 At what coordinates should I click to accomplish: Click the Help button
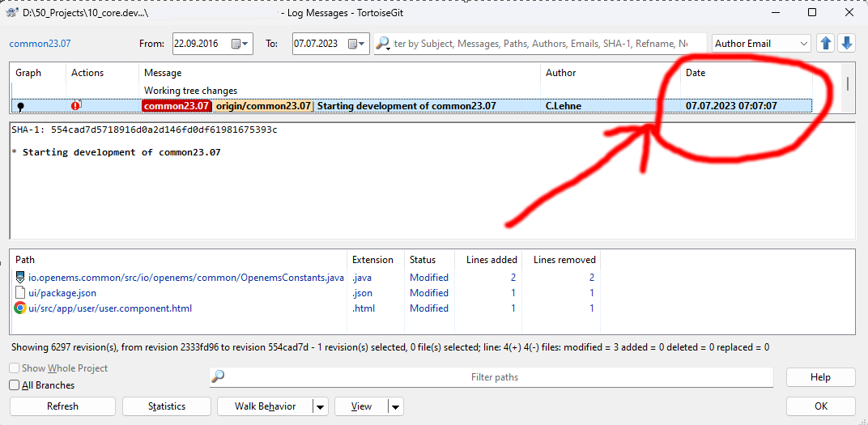[x=820, y=377]
